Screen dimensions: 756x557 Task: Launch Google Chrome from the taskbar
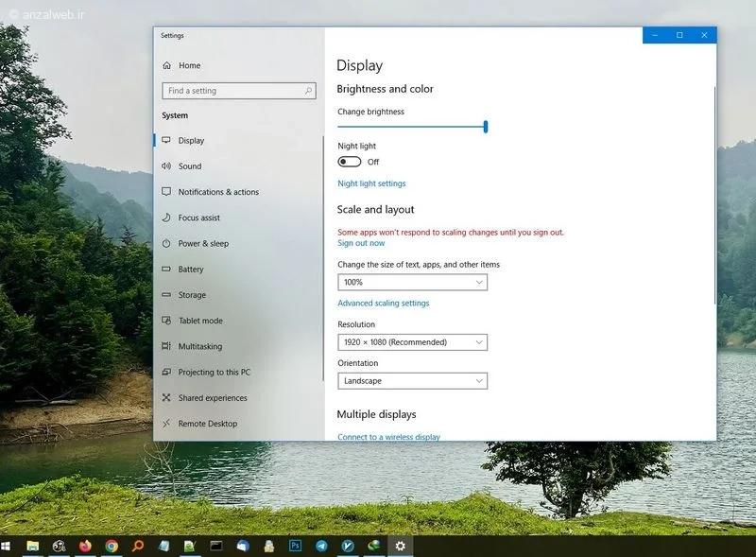coord(112,546)
